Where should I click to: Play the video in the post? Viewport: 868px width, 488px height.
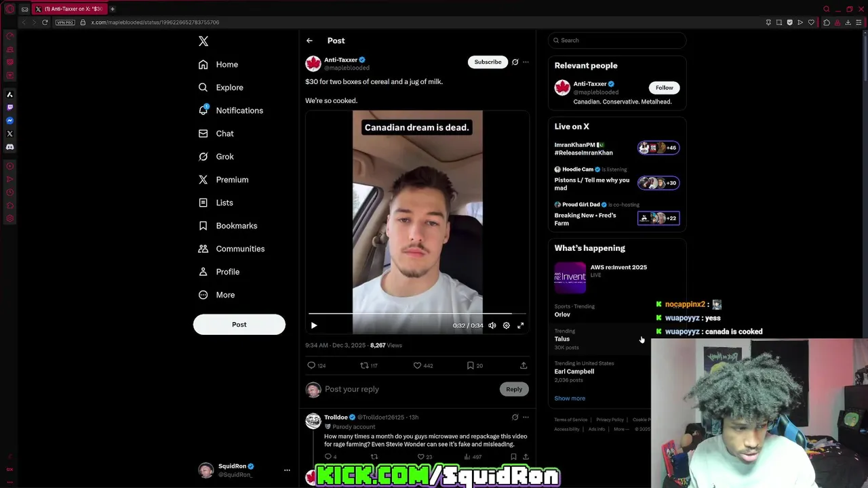pos(314,325)
